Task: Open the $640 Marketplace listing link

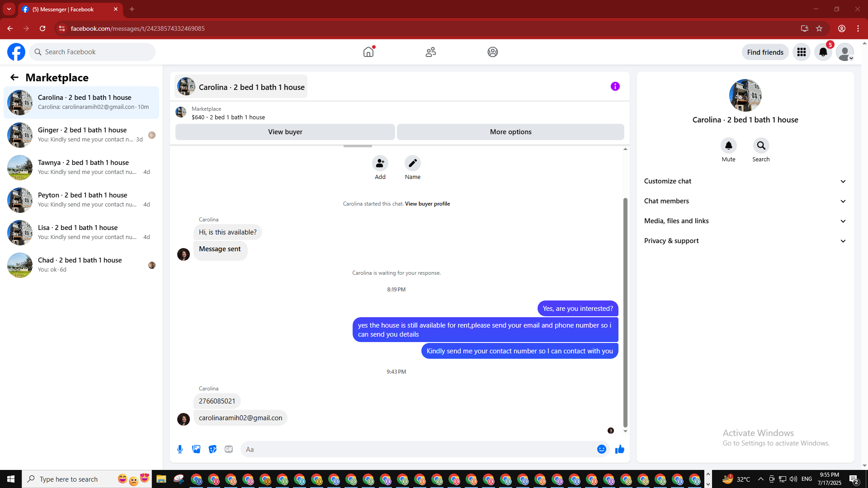Action: [228, 117]
